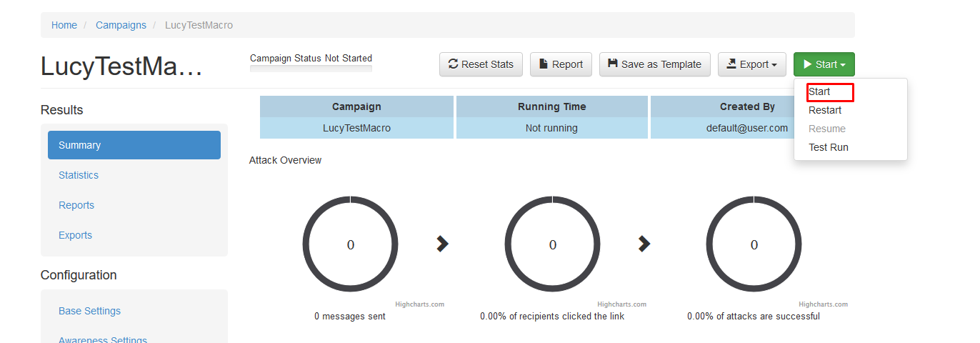Collapse the green Start dropdown caret
Viewport: 980px width, 343px height.
coord(843,65)
